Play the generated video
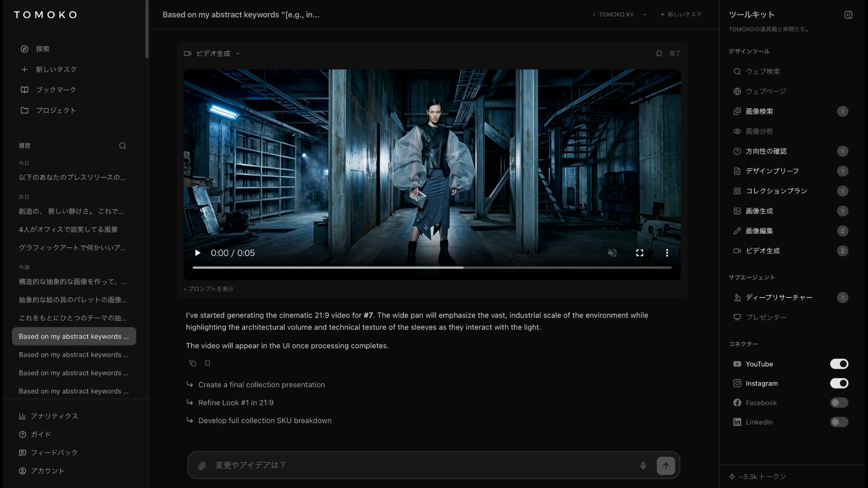Screen dimensions: 868x488 [198, 253]
